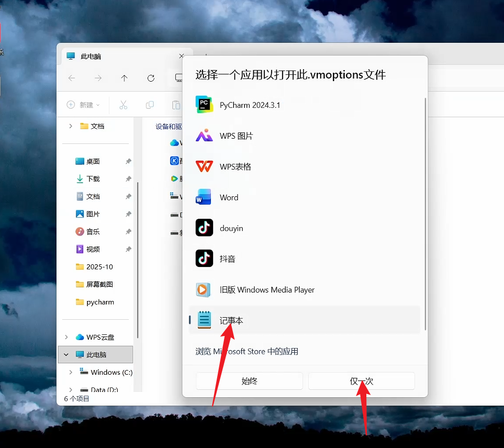Click the pin icon beside 音乐

[128, 232]
